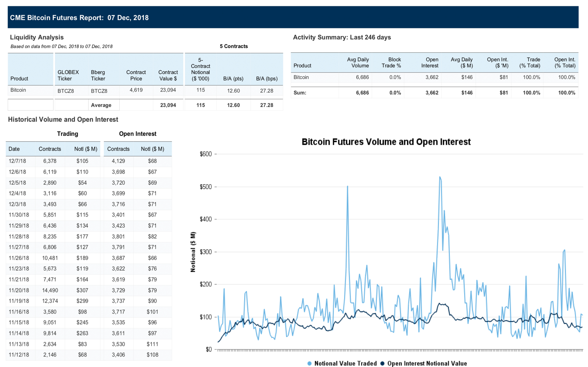This screenshot has height=367, width=588.
Task: Click the Open Interest Notional Value legend dot
Action: 382,363
